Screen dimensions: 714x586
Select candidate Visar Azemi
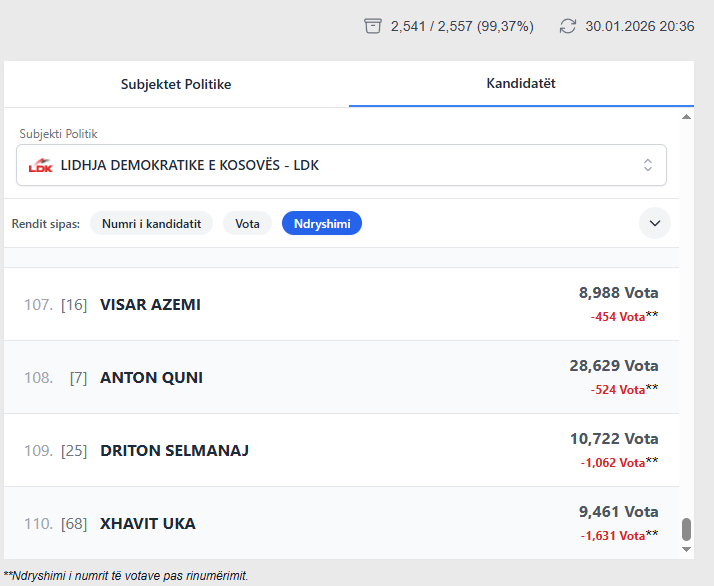coord(150,304)
